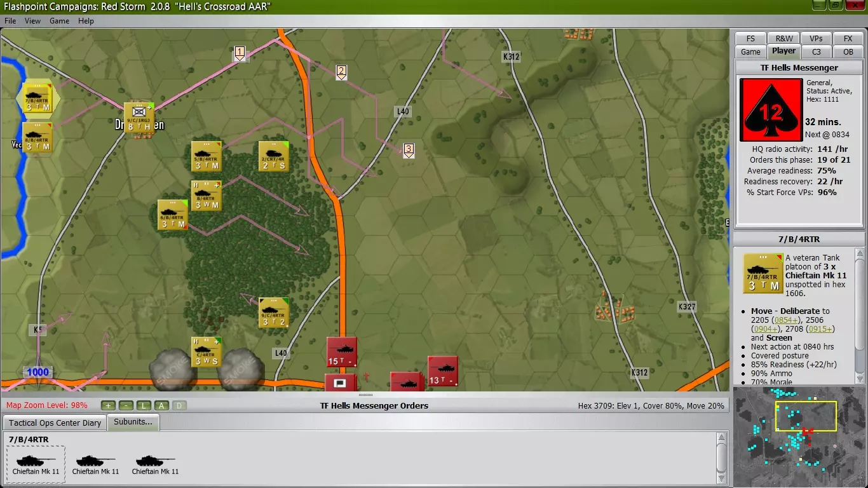
Task: Click the "Readiness recovery: 22 /hr" line
Action: 794,182
